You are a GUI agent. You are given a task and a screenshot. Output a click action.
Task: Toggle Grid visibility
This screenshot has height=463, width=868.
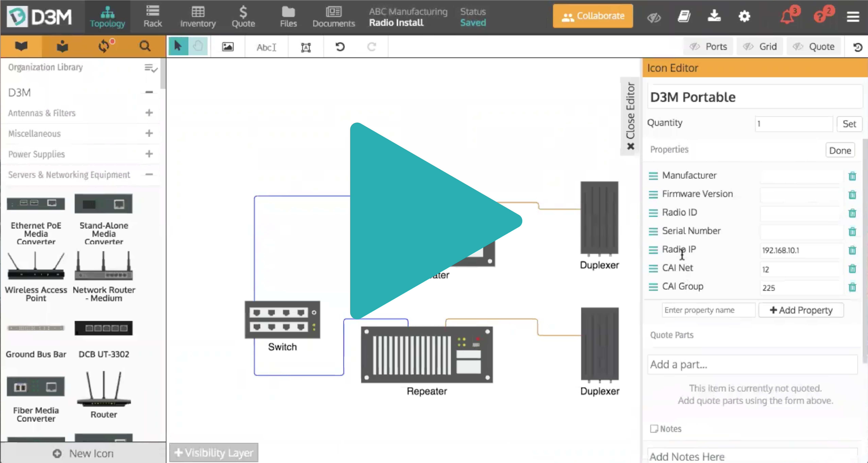click(760, 46)
